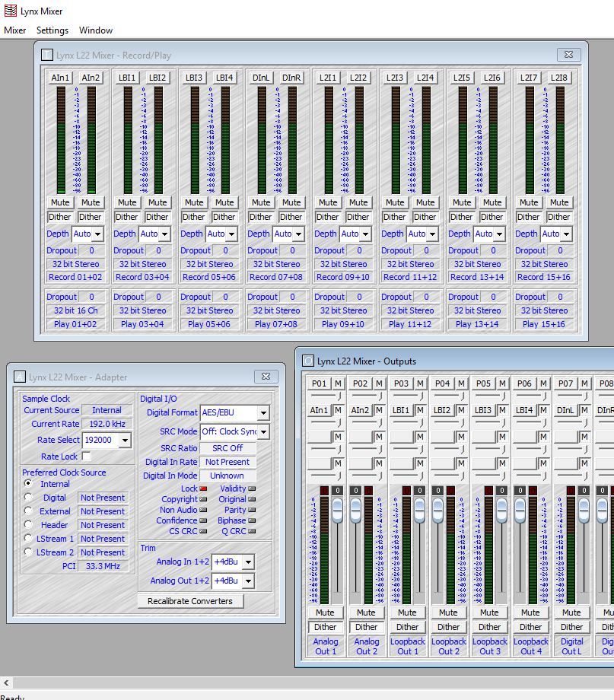The height and width of the screenshot is (700, 614).
Task: Click the Lynx Mixer app icon in title bar
Action: click(x=10, y=11)
